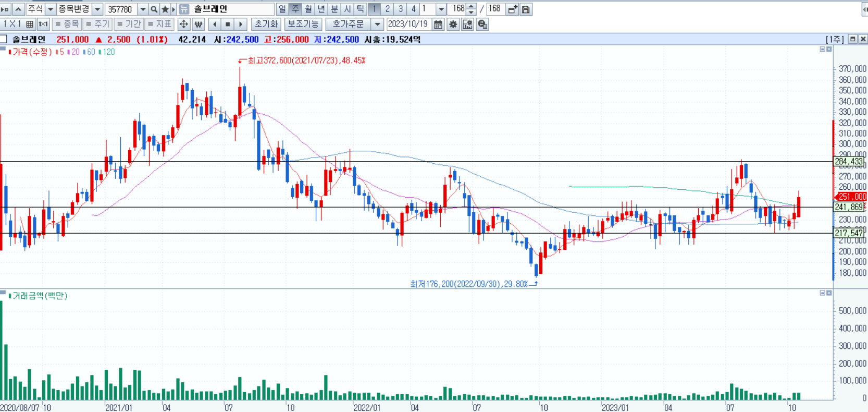This screenshot has width=868, height=412.
Task: Select the 주 weekly period button
Action: tap(295, 9)
